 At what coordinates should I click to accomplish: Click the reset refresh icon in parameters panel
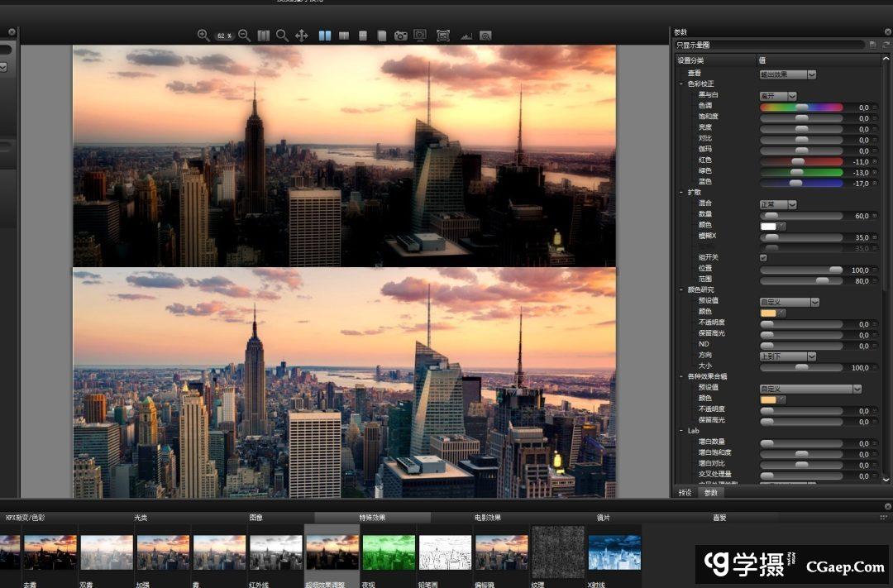click(886, 45)
